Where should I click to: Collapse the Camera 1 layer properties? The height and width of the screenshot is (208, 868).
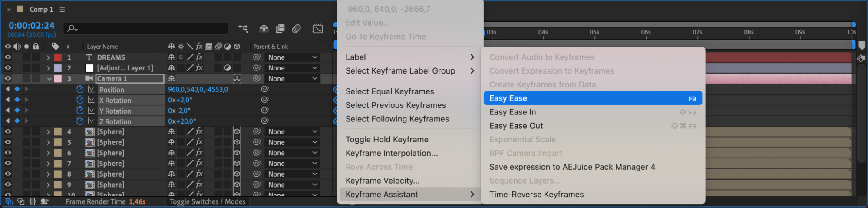tap(49, 79)
